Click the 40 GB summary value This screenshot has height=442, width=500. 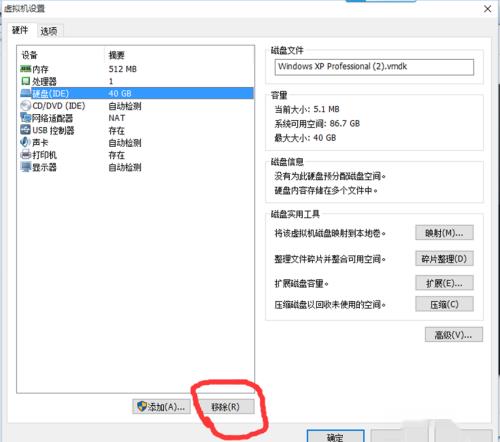click(120, 94)
